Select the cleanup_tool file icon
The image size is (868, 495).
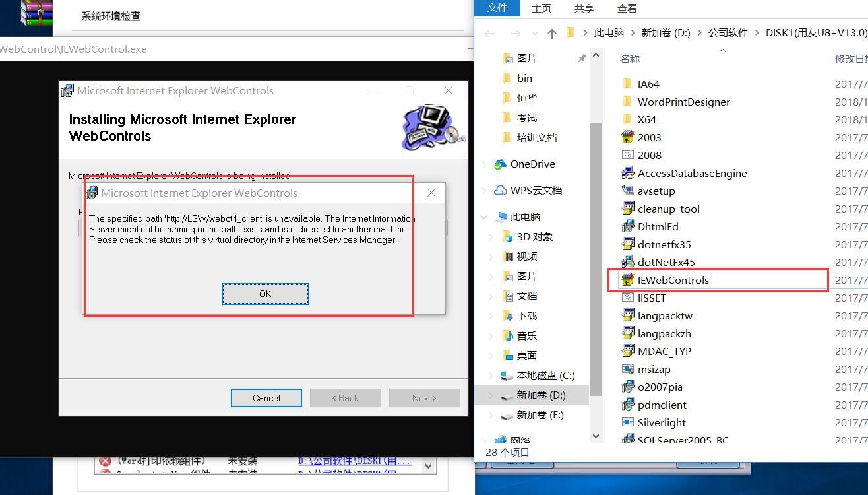coord(628,209)
